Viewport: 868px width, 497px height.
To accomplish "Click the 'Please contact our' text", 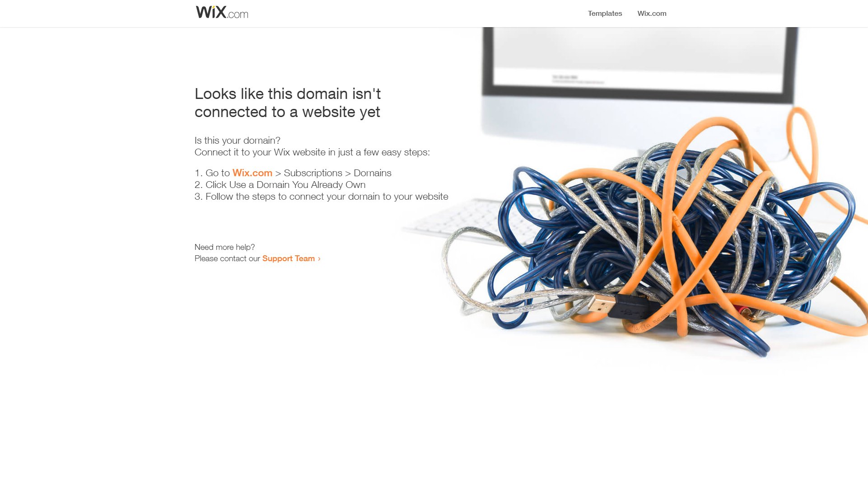I will 228,258.
